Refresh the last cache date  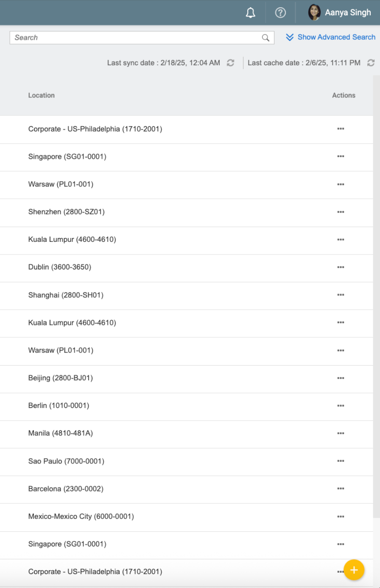pyautogui.click(x=371, y=63)
